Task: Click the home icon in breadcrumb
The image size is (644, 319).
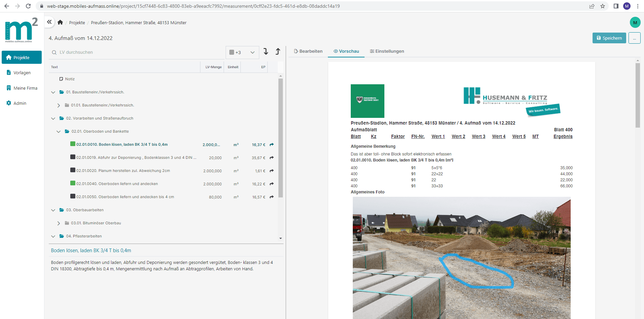Action: [60, 22]
